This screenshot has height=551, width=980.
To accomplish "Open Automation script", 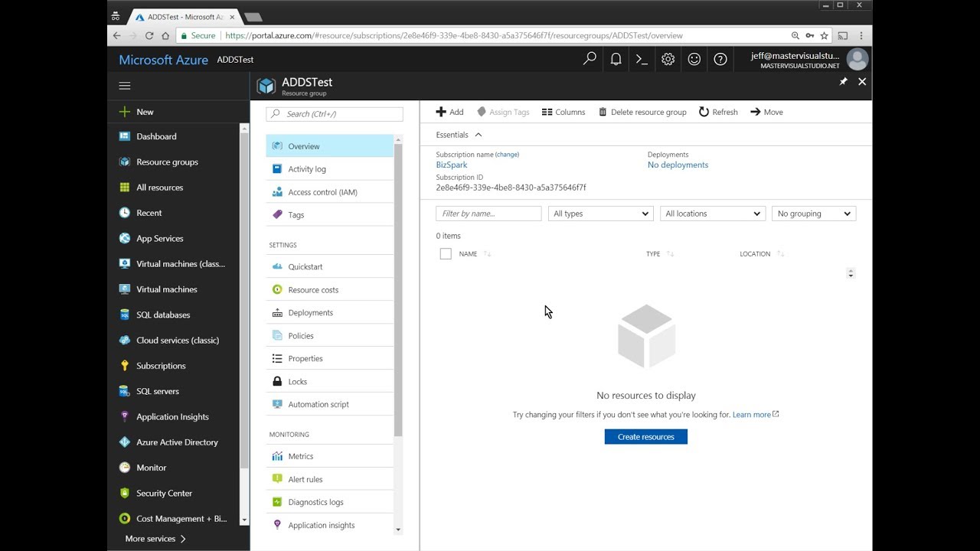I will tap(329, 404).
